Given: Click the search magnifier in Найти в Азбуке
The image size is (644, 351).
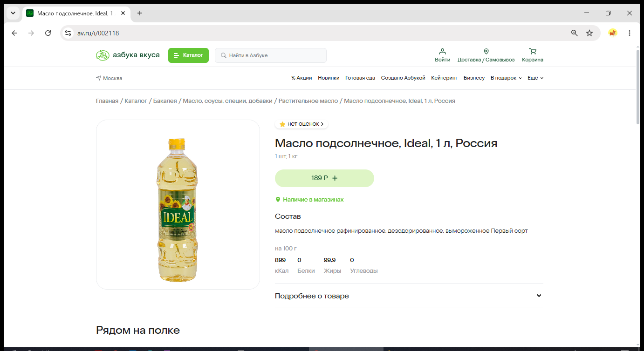Looking at the screenshot, I should tap(224, 55).
